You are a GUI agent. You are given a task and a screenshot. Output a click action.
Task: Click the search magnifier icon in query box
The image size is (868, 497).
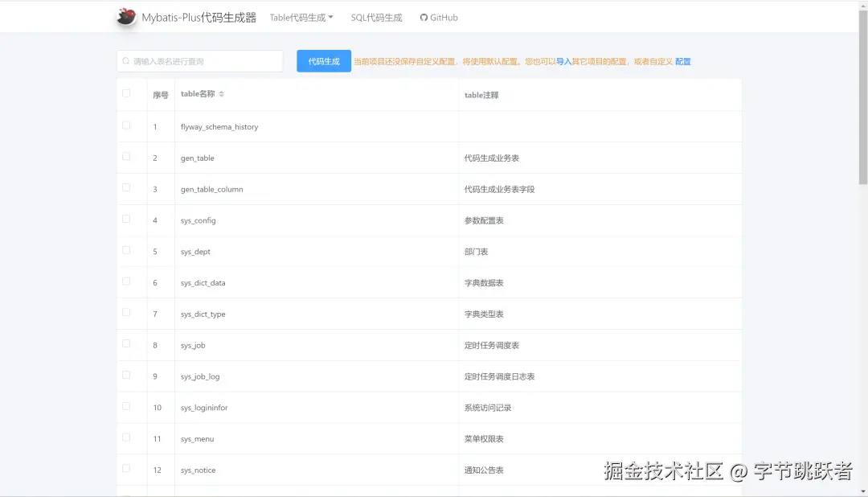tap(125, 60)
